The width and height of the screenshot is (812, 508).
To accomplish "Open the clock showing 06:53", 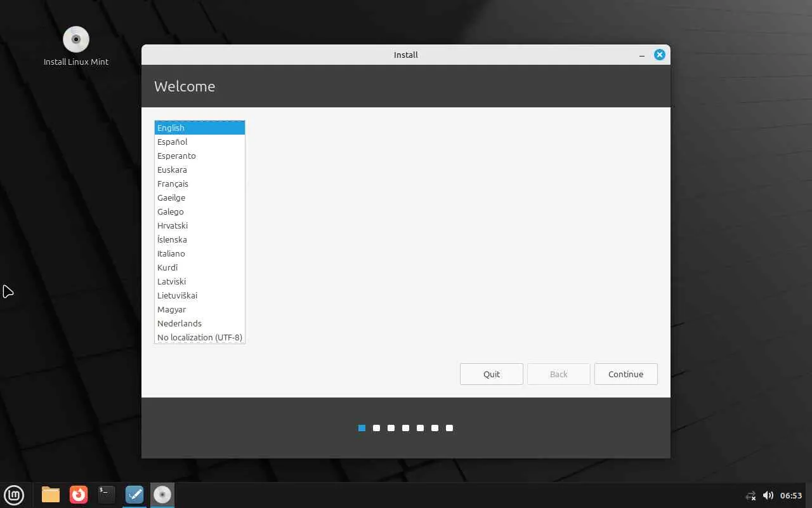I will 791,495.
